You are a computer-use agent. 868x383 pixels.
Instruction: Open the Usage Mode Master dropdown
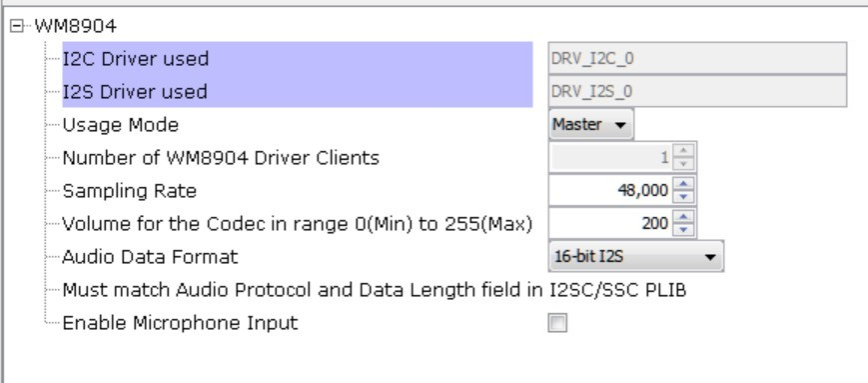(x=590, y=125)
